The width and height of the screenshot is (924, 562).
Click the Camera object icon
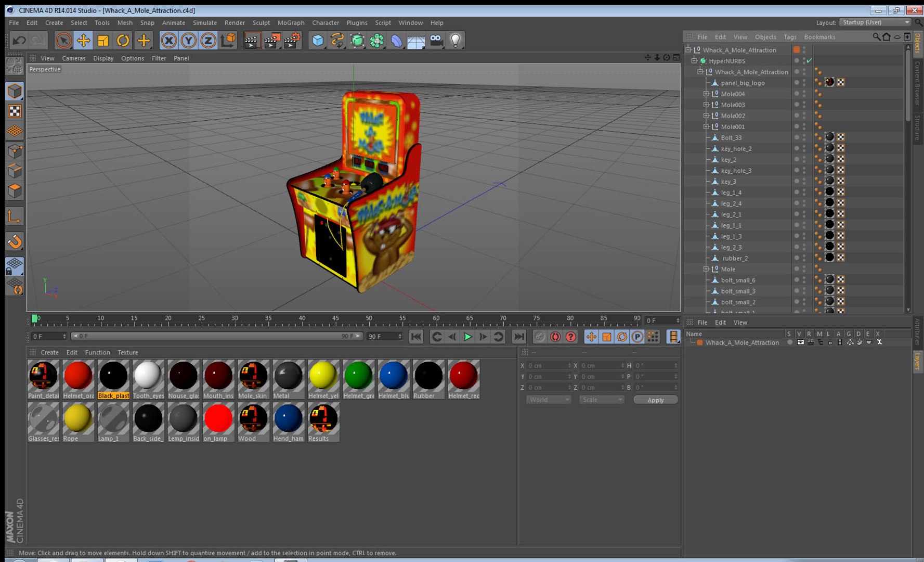pyautogui.click(x=436, y=41)
